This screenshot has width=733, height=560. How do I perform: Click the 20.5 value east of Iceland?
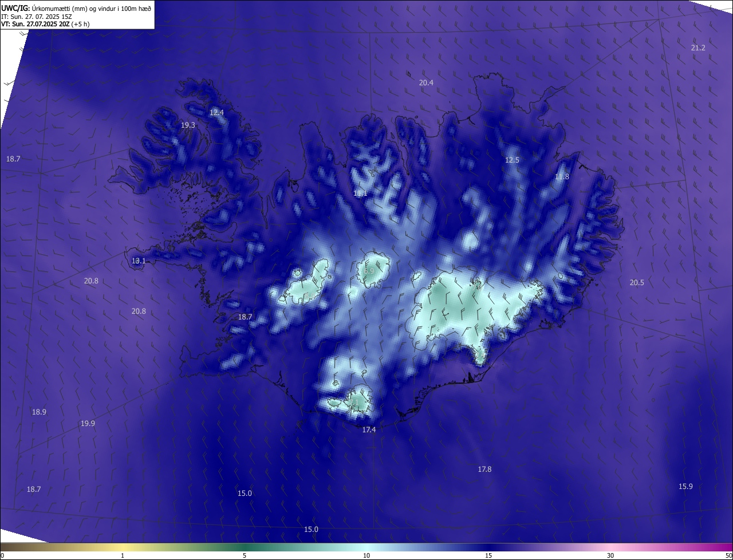pos(637,282)
